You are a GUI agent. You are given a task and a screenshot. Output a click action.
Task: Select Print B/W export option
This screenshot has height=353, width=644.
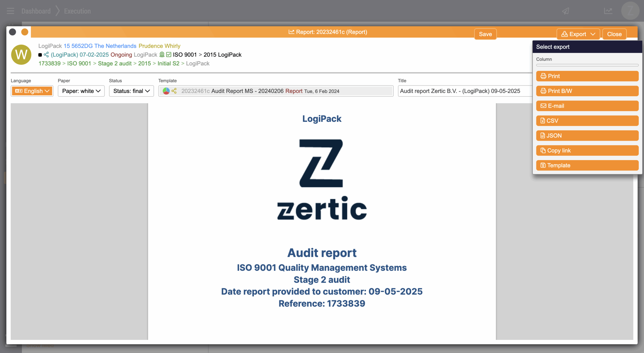(x=587, y=91)
